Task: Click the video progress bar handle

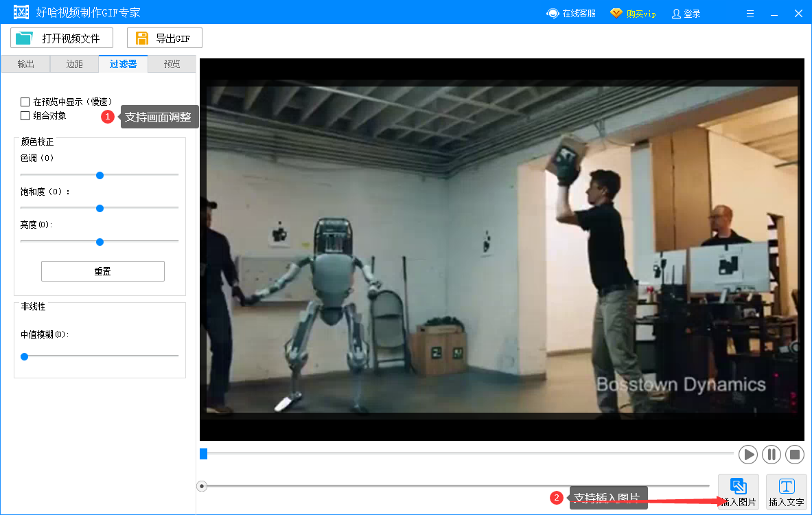Action: pyautogui.click(x=203, y=453)
